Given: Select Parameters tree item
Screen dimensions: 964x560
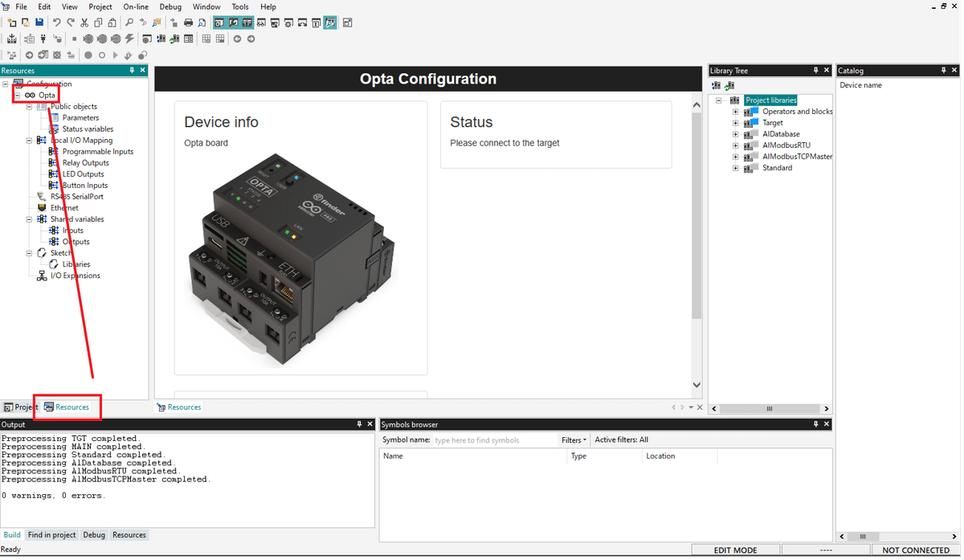Looking at the screenshot, I should point(80,117).
